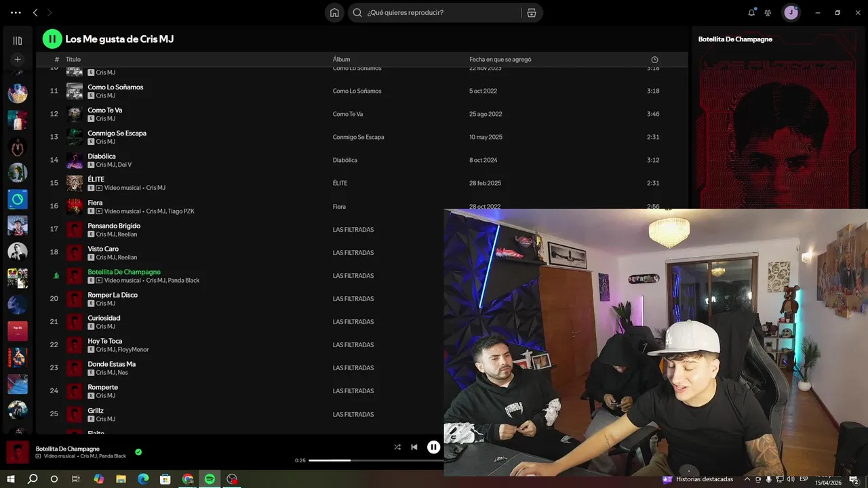
Task: Toggle Your Library sidebar icon
Action: click(x=18, y=41)
